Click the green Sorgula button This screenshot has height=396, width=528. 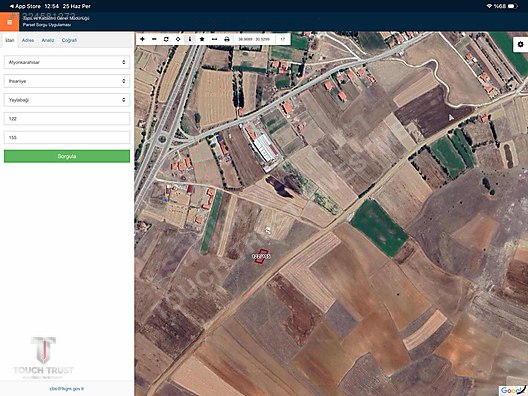pyautogui.click(x=67, y=156)
